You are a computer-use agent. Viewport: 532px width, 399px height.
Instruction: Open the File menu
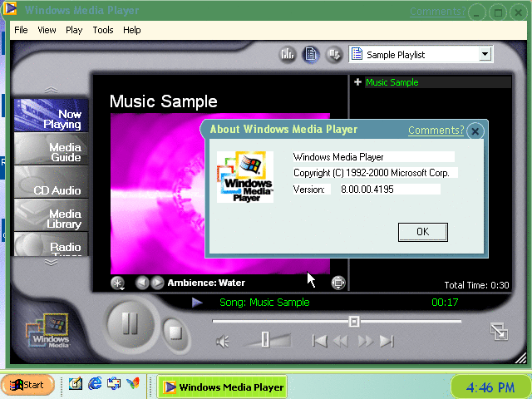tap(21, 30)
